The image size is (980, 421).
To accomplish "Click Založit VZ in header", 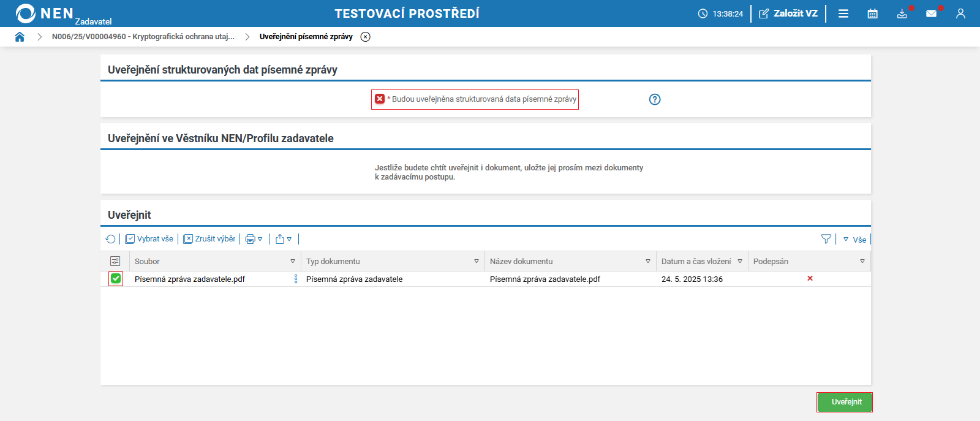I will pyautogui.click(x=788, y=13).
